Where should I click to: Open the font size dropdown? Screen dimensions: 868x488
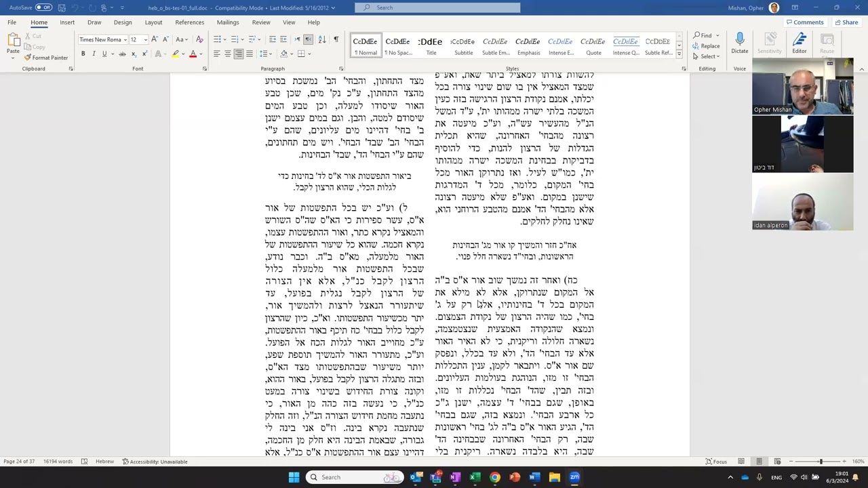click(145, 40)
